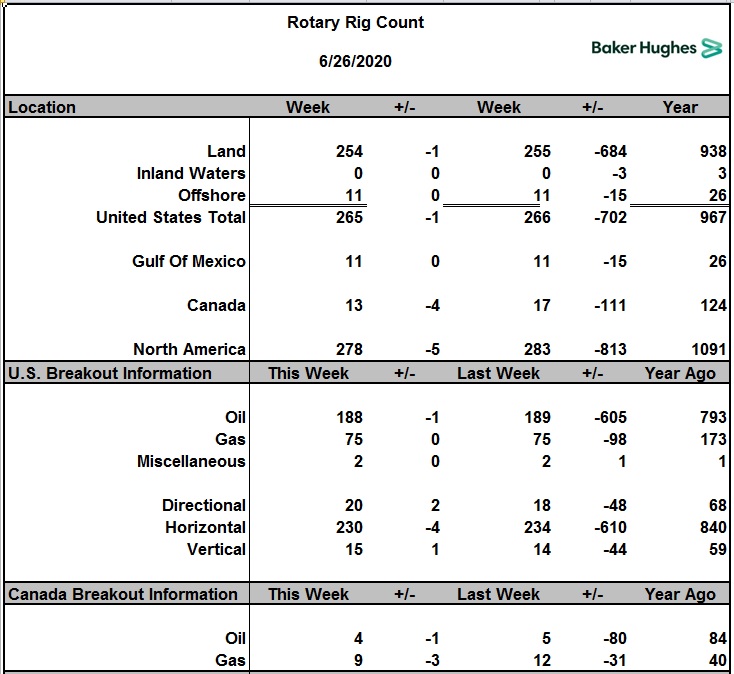Click United States Total year value 967
This screenshot has width=734, height=674.
712,217
